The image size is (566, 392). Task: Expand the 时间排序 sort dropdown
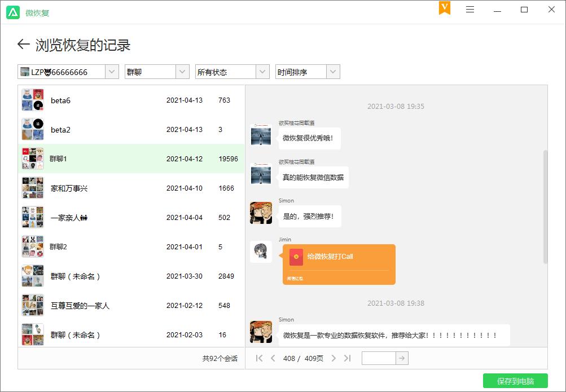333,72
